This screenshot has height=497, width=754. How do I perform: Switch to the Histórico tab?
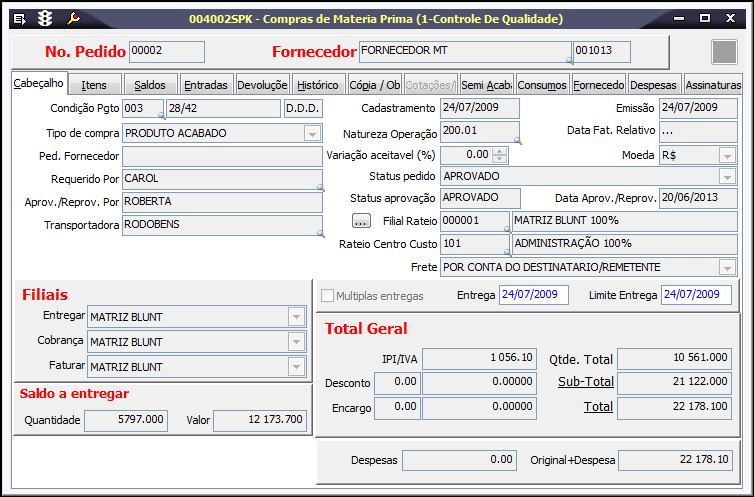pyautogui.click(x=318, y=85)
